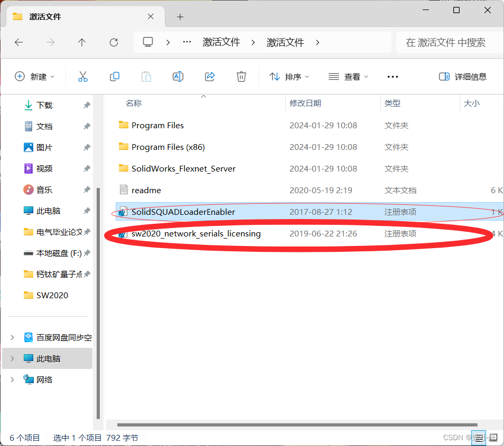Click the Paste clipboard icon
This screenshot has height=446, width=504.
146,77
